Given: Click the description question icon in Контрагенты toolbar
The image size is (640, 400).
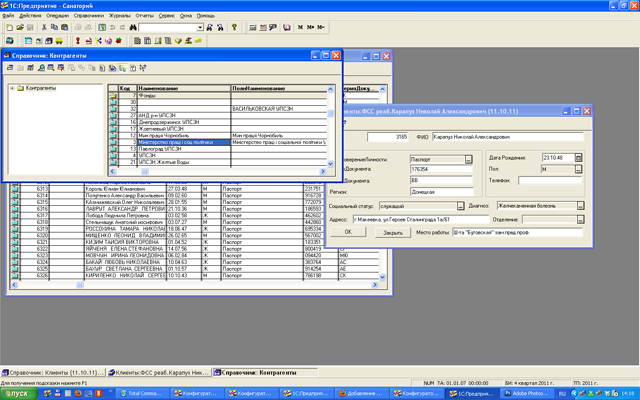Looking at the screenshot, I should pyautogui.click(x=133, y=68).
